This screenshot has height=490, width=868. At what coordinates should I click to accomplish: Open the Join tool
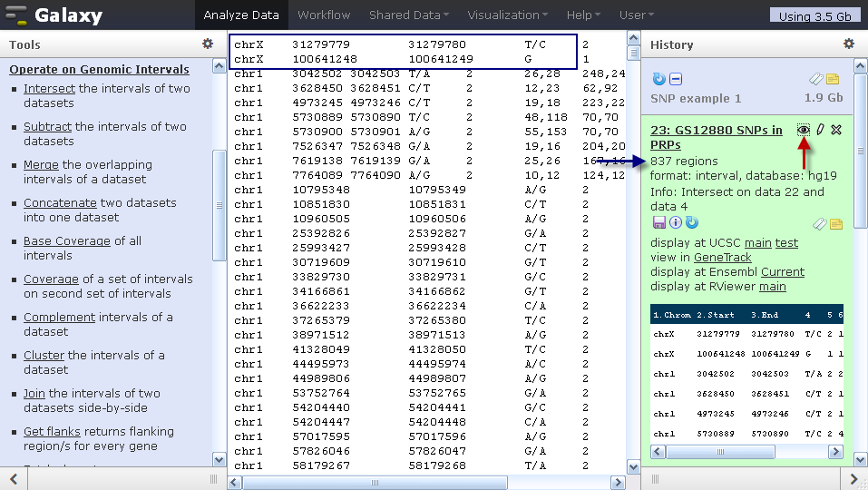(x=34, y=394)
